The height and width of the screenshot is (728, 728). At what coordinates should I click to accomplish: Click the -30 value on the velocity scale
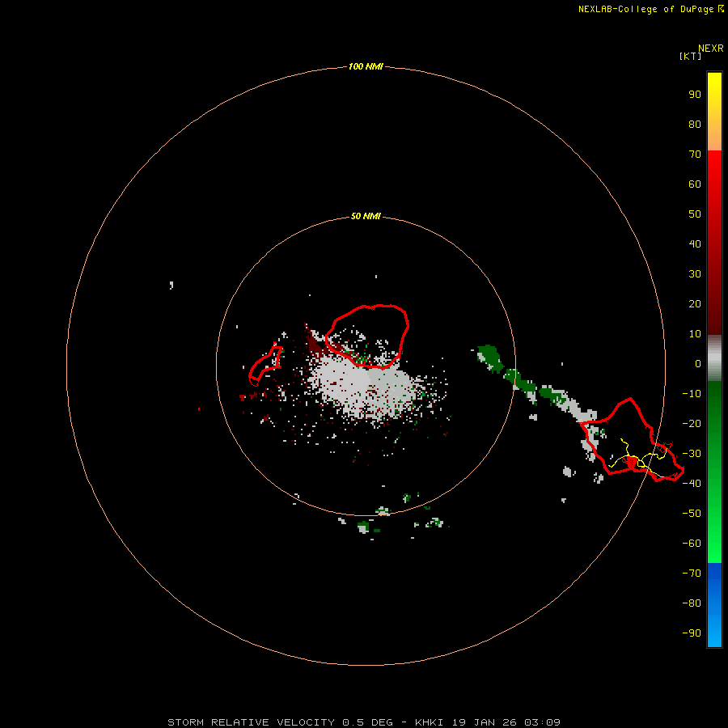(x=692, y=454)
